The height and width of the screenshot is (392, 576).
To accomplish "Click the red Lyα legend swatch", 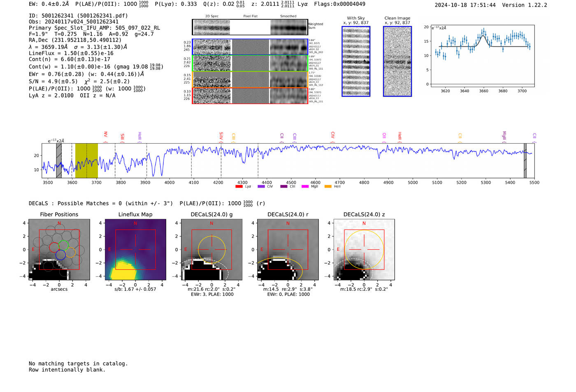I will pos(239,187).
